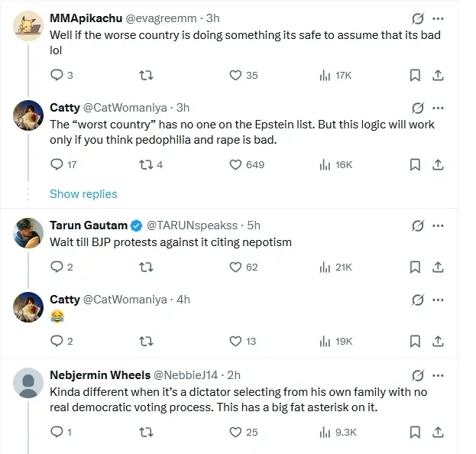Click Catty's avatar on Epstein reply
Screen dimensions: 476x454
pos(28,115)
